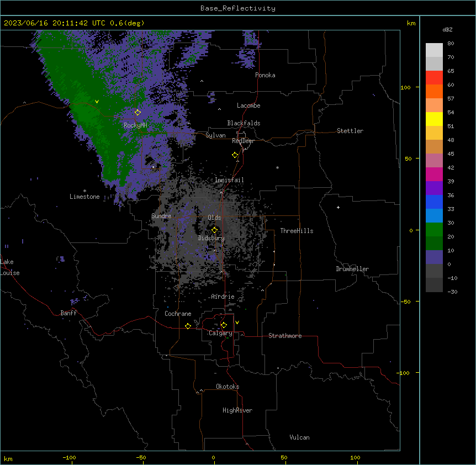Click the -100 tick on bottom axis
Viewport: 476px width, 465px height.
69,457
